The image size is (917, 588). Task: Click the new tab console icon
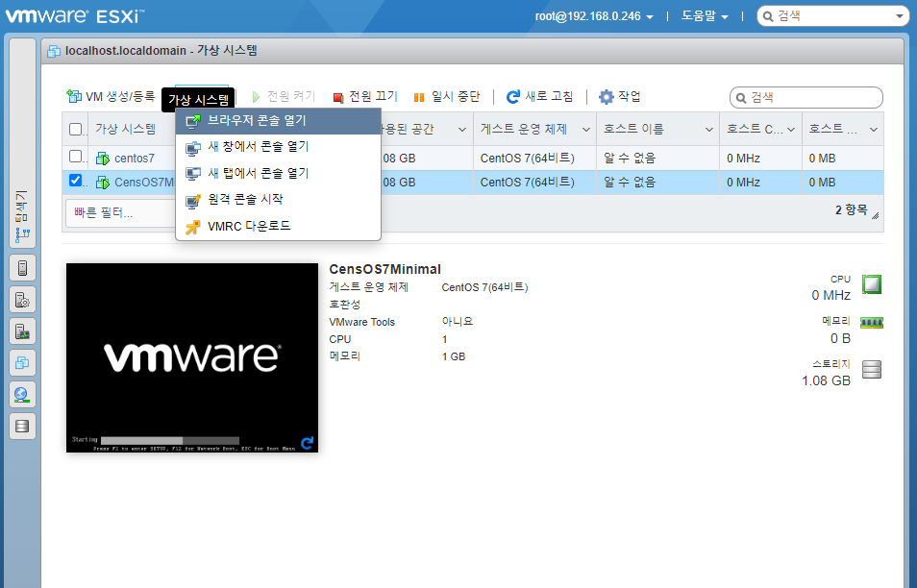click(x=193, y=174)
